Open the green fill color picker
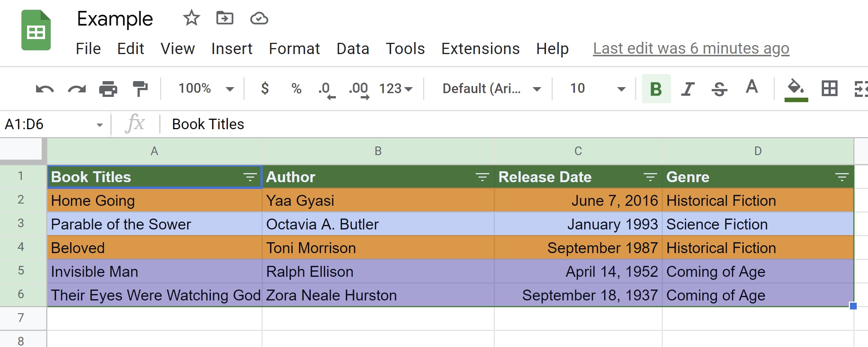This screenshot has height=347, width=868. click(x=796, y=90)
